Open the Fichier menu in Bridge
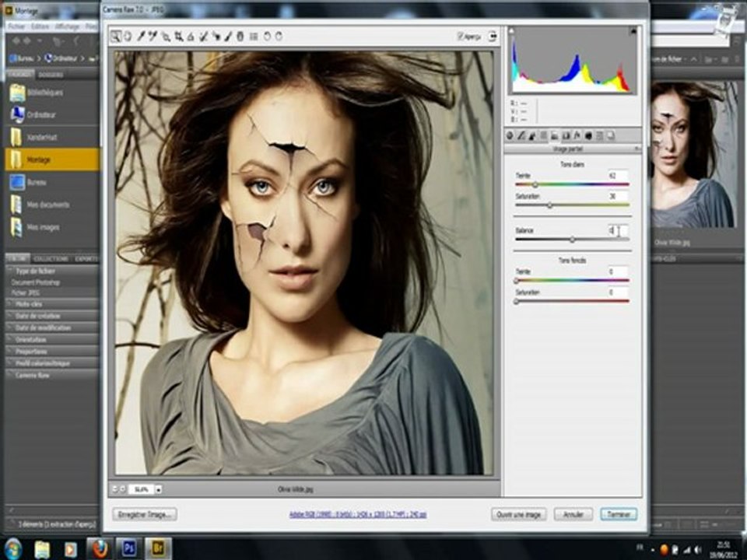The width and height of the screenshot is (747, 560). point(16,26)
